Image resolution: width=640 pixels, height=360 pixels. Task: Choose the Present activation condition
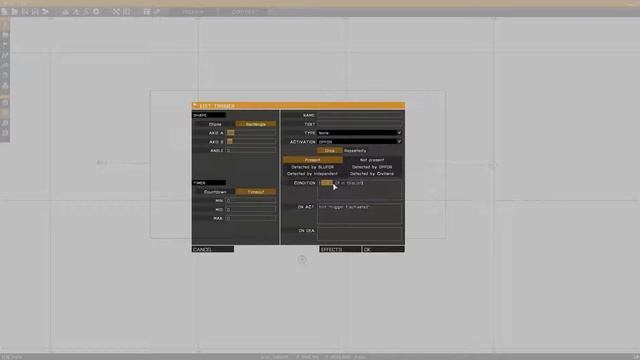click(313, 160)
